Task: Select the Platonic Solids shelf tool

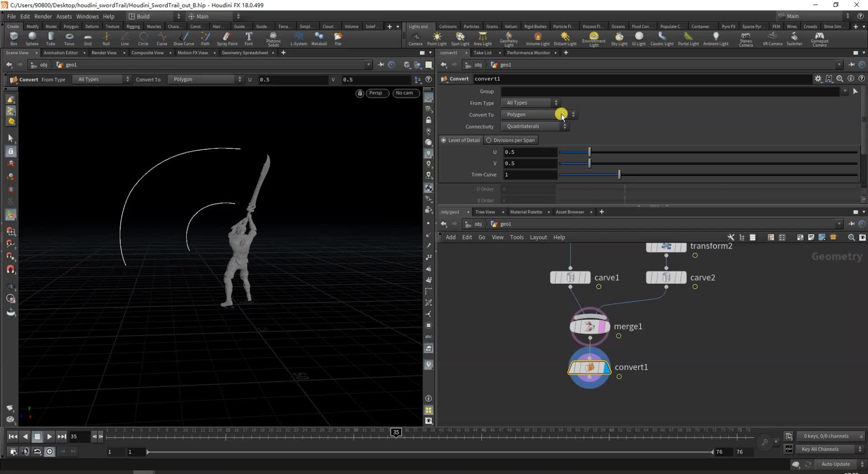Action: 274,39
